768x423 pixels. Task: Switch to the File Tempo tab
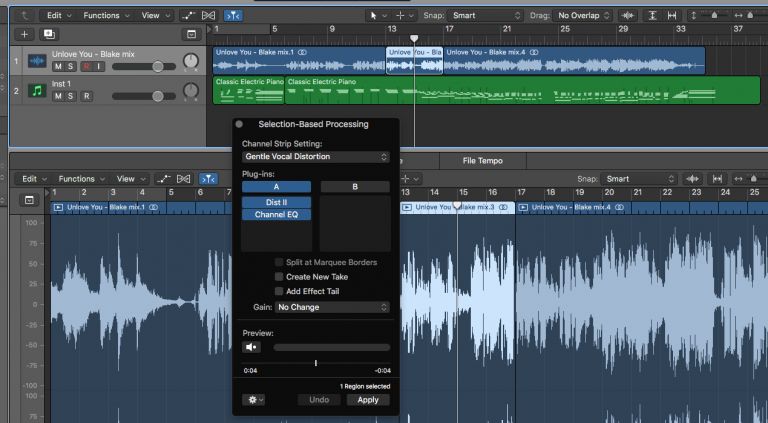pos(482,161)
